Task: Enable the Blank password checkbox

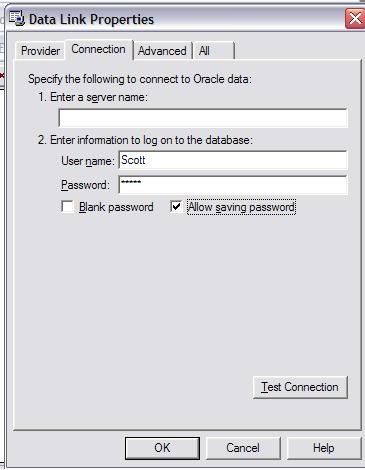Action: pos(68,207)
